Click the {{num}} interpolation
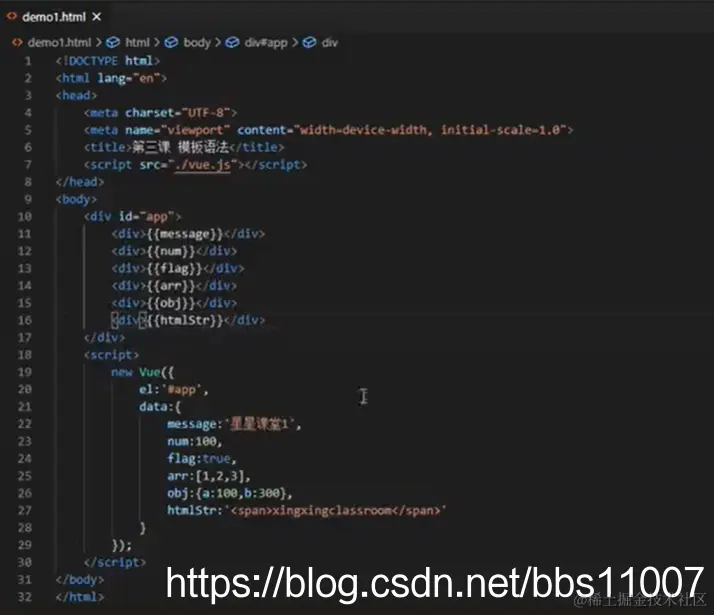Viewport: 714px width, 615px height. [171, 251]
